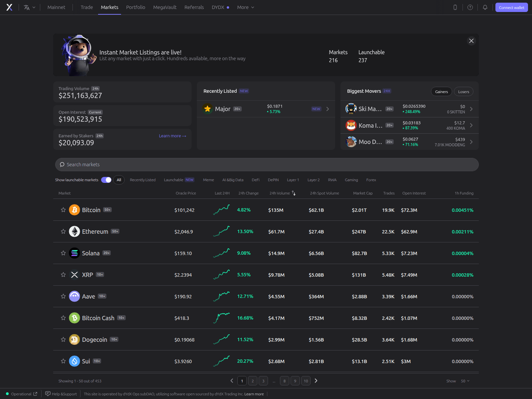Screen dimensions: 532x399
Task: Favorite Solana with the star icon
Action: 63,253
